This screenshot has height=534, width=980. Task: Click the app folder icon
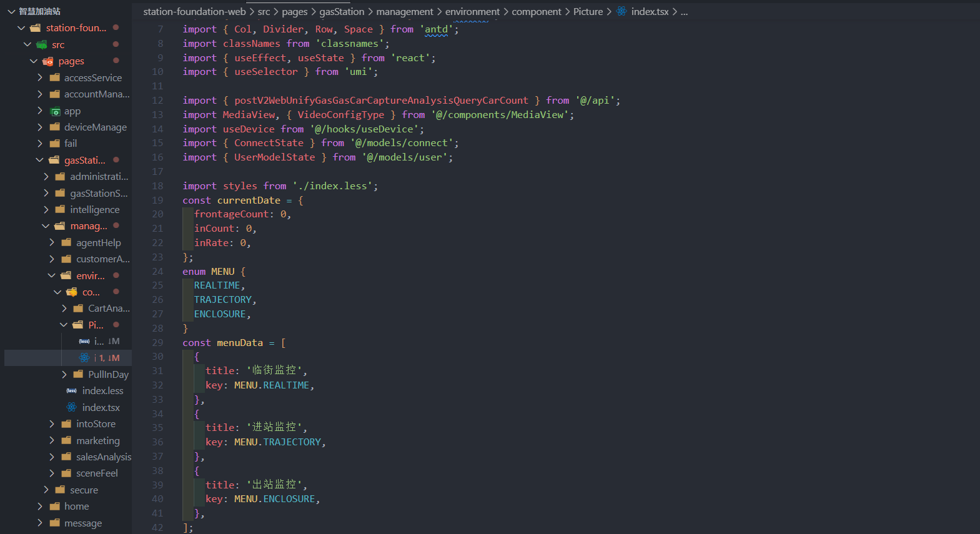coord(55,111)
